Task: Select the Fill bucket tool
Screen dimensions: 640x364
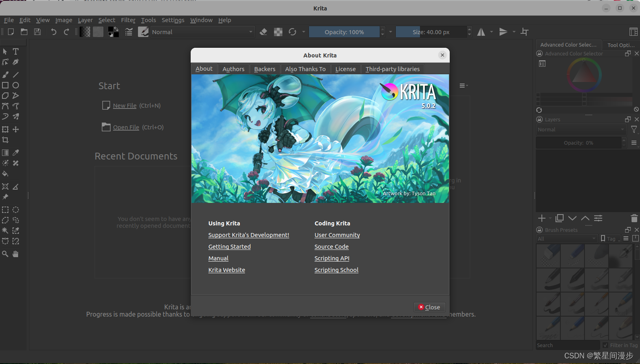Action: pyautogui.click(x=5, y=174)
